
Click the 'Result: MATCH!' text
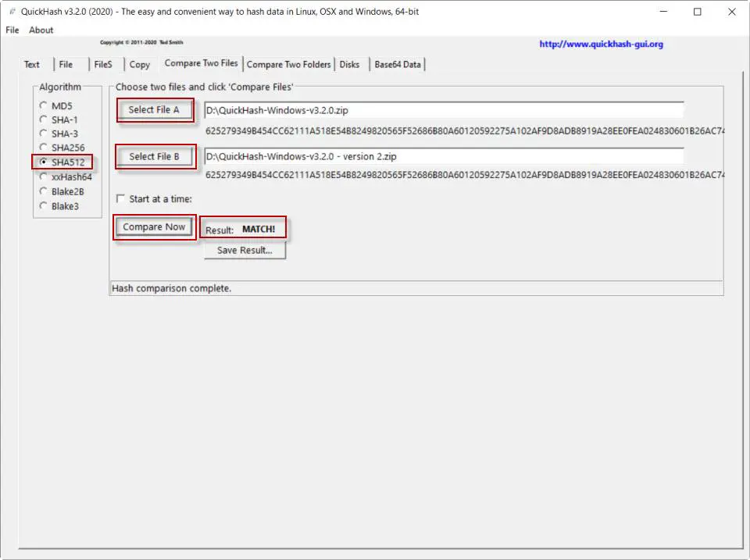[241, 230]
